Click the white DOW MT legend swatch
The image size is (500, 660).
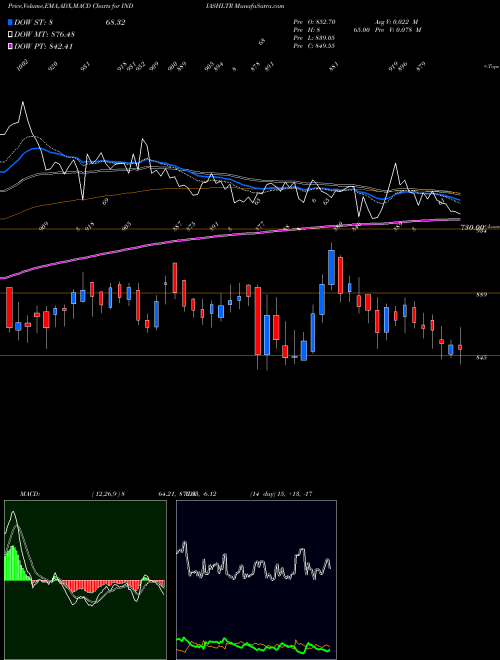10,35
